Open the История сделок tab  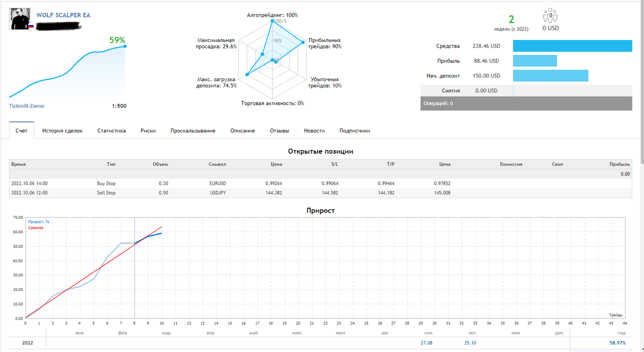point(62,130)
